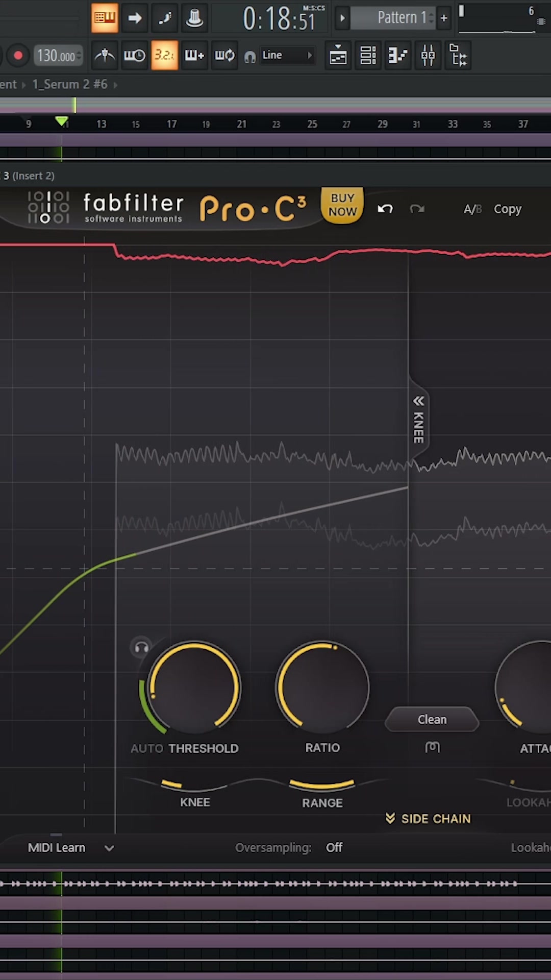Toggle multilink to controllers knob icon

tap(194, 18)
